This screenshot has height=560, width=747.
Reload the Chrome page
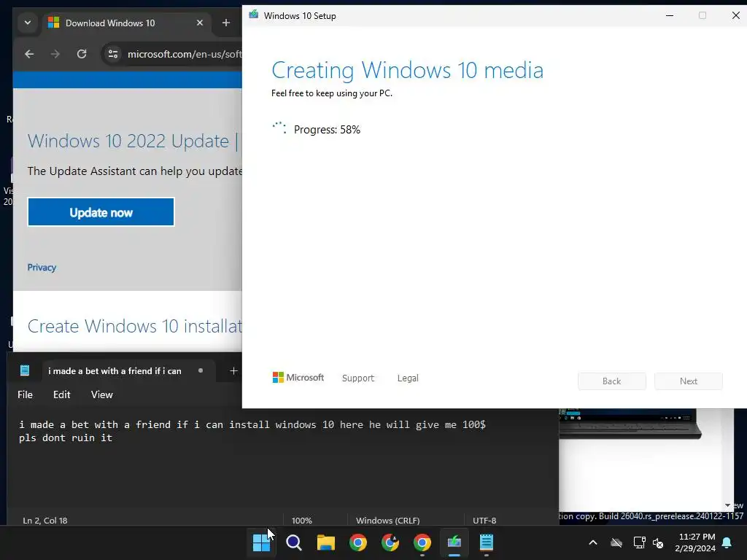tap(82, 54)
